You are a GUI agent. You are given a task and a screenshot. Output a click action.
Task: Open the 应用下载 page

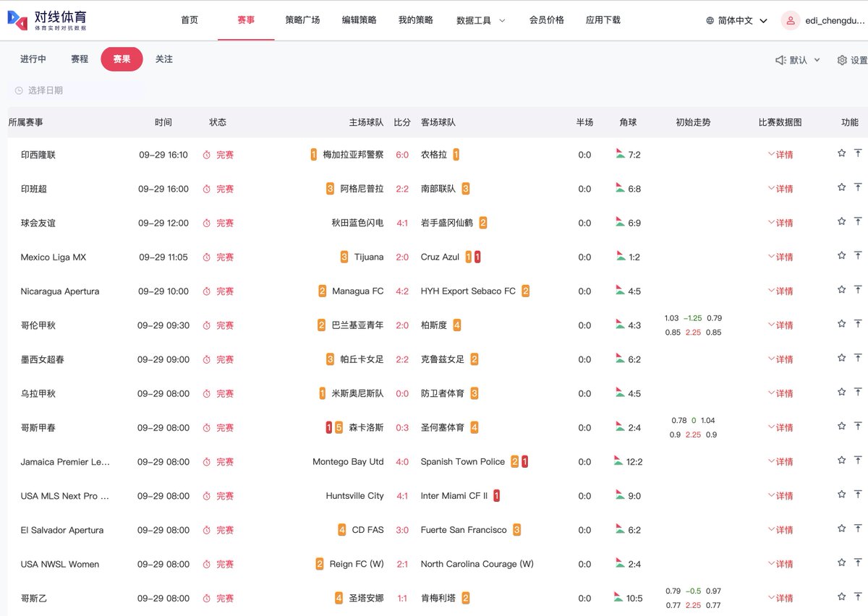tap(603, 20)
